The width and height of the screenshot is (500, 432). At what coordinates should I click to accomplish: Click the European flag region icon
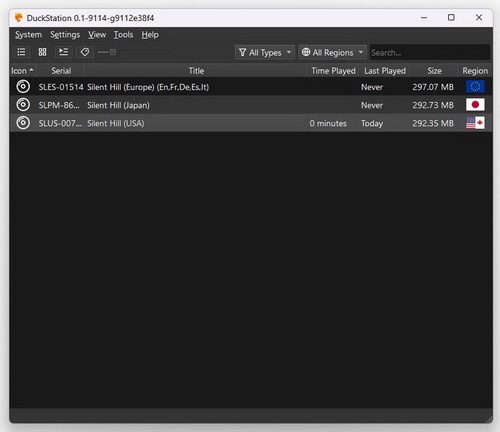pos(475,87)
